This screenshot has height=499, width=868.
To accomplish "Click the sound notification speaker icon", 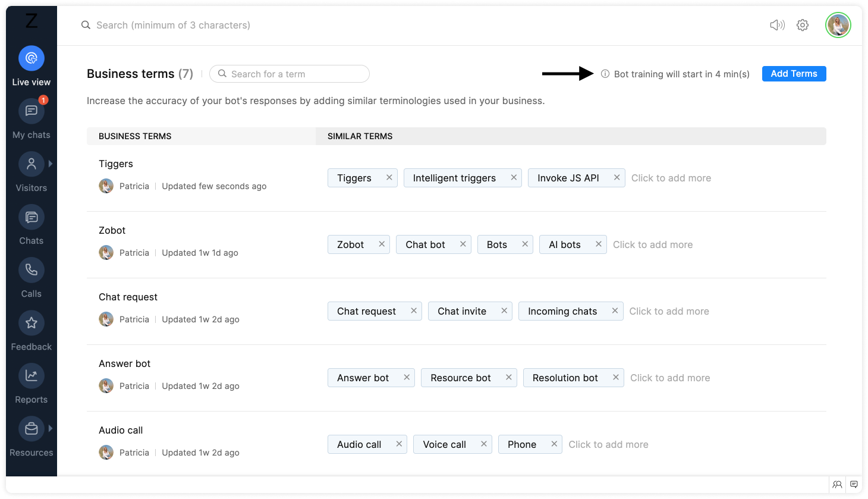I will (x=777, y=25).
